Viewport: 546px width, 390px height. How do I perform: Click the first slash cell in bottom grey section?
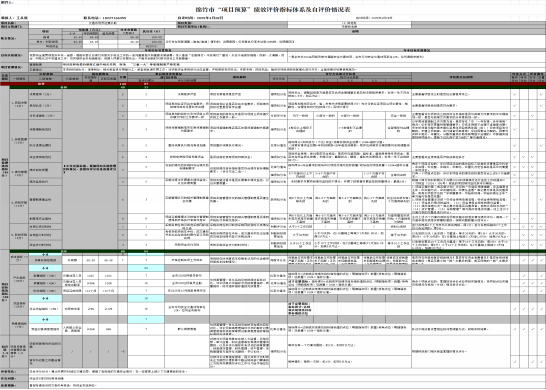coord(72,352)
